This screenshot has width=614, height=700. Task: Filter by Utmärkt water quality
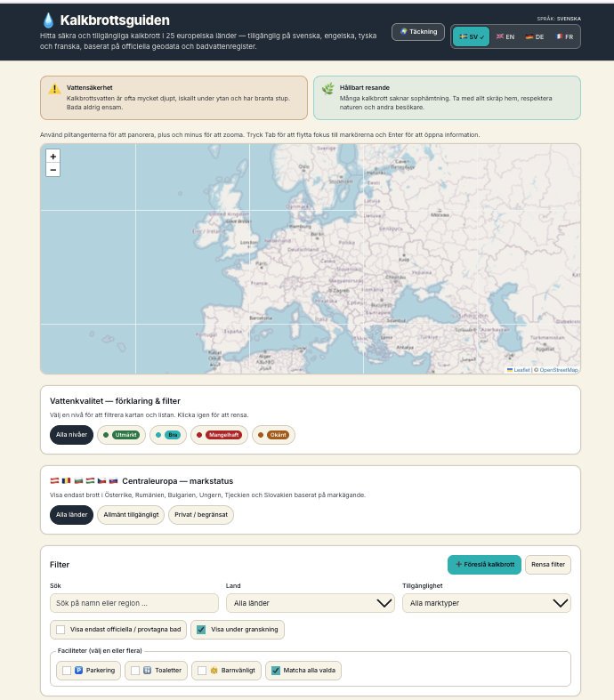click(x=121, y=435)
